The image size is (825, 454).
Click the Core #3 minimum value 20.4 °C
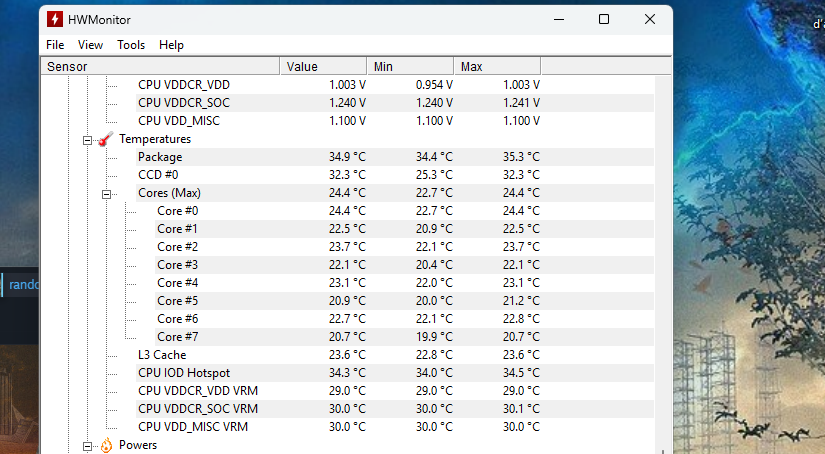point(434,265)
